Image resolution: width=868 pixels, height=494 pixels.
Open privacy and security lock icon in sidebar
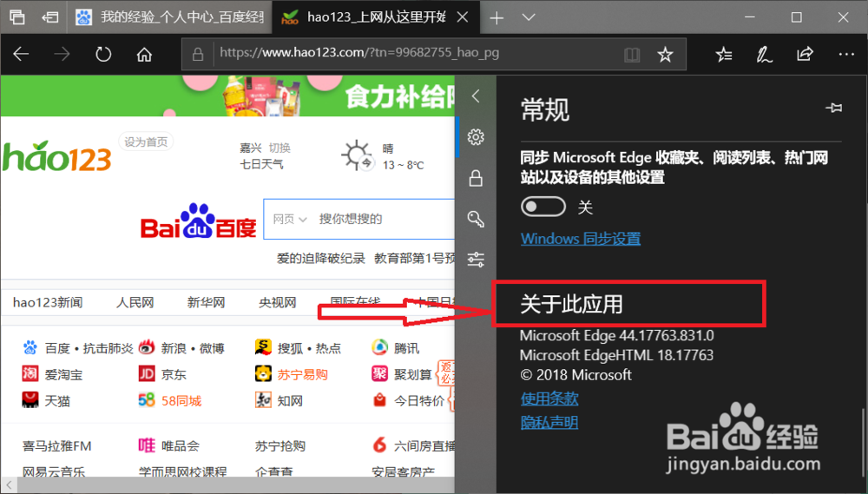tap(476, 178)
